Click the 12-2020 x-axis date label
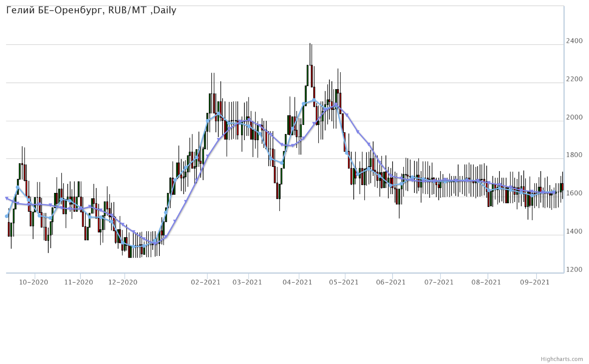The height and width of the screenshot is (364, 589). (123, 282)
